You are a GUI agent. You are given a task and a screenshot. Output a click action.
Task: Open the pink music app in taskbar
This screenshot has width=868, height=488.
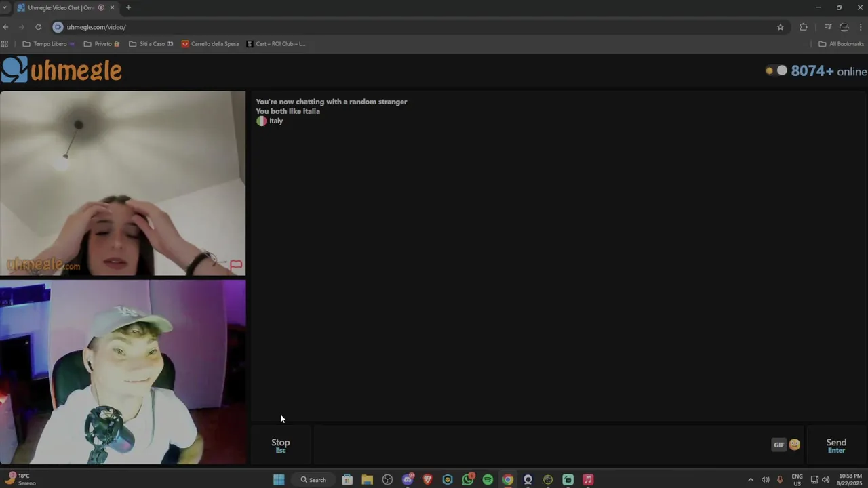tap(588, 480)
